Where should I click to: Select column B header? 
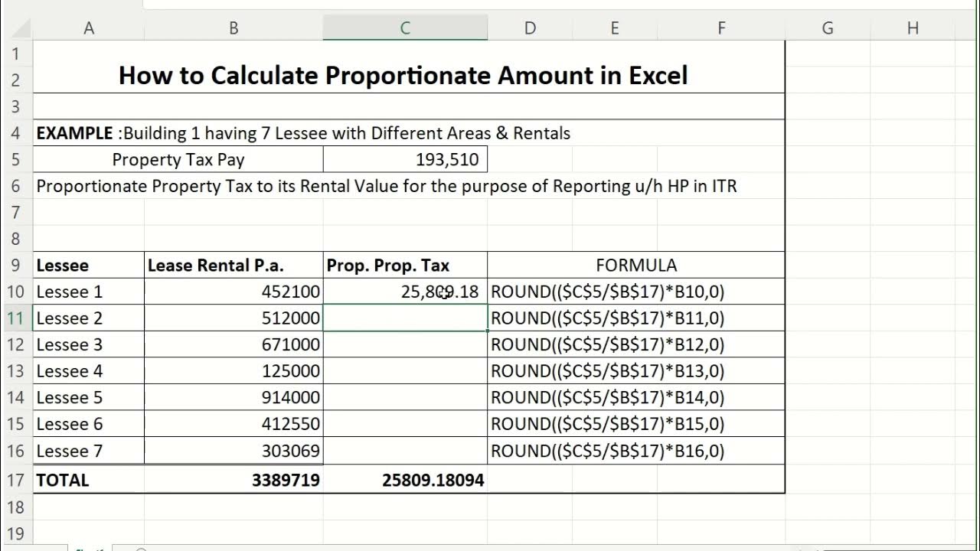tap(234, 28)
